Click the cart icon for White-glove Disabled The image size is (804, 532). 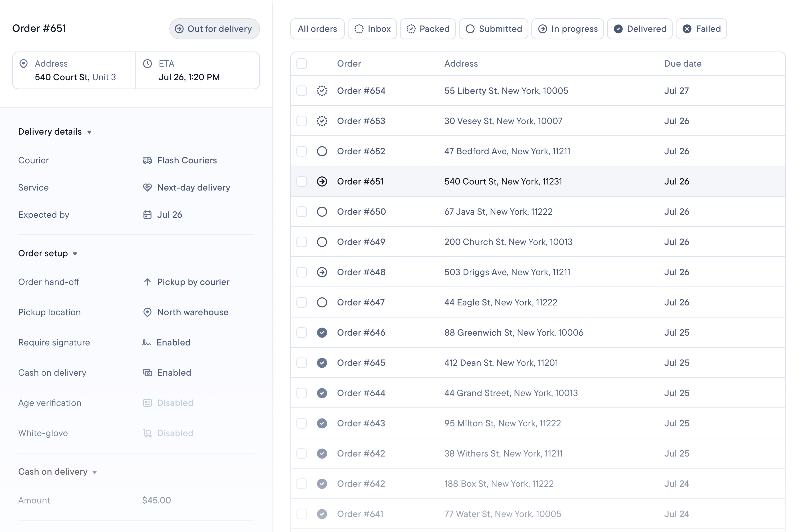(x=147, y=433)
